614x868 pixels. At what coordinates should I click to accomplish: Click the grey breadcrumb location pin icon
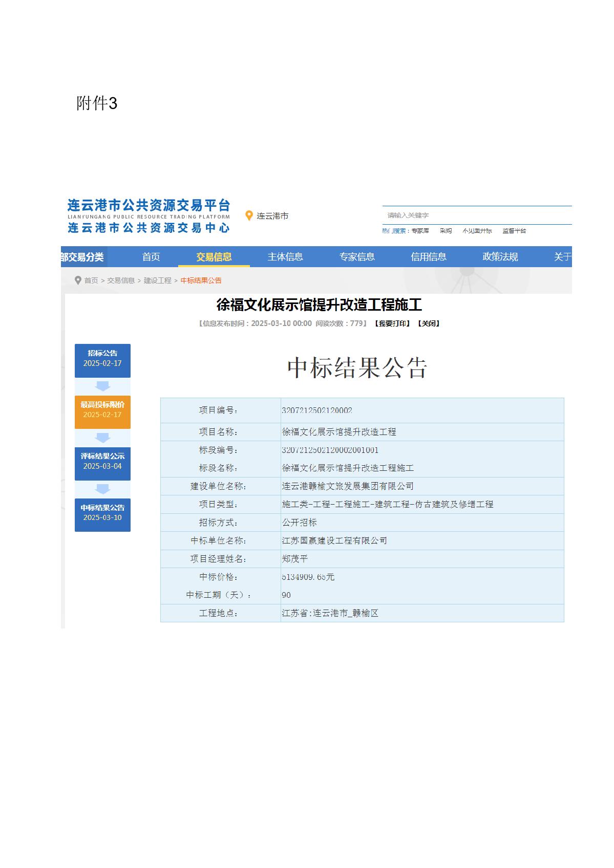coord(78,280)
